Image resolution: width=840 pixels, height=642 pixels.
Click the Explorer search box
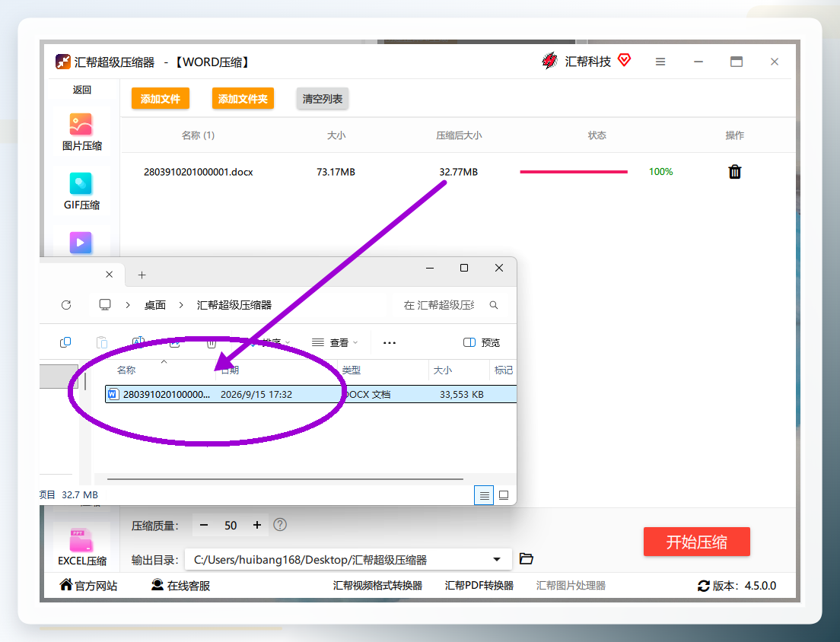click(448, 305)
